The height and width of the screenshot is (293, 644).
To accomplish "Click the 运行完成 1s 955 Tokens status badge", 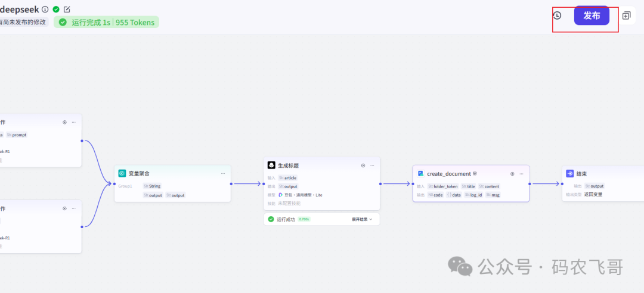I will (106, 22).
